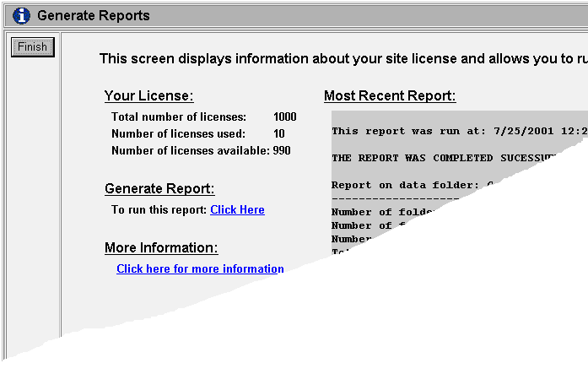588x374 pixels.
Task: Click the 'To run this report:' text
Action: (x=159, y=209)
